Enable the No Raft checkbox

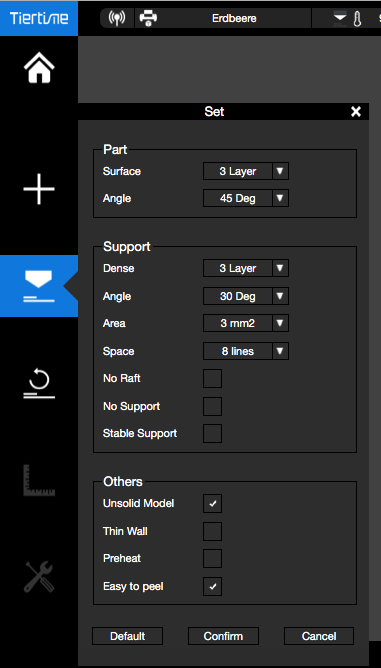[x=212, y=378]
